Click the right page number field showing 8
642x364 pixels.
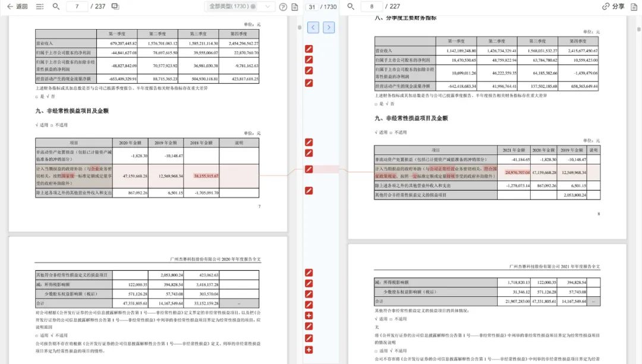pyautogui.click(x=372, y=7)
